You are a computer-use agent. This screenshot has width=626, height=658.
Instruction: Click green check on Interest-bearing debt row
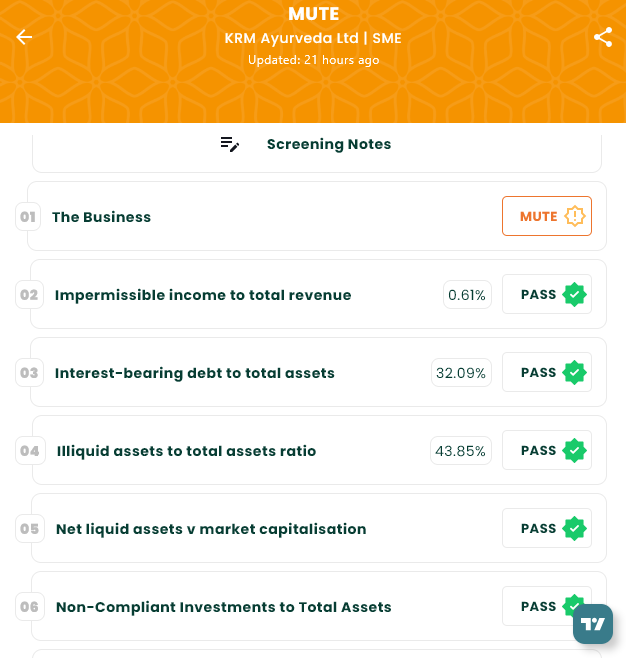pyautogui.click(x=574, y=373)
